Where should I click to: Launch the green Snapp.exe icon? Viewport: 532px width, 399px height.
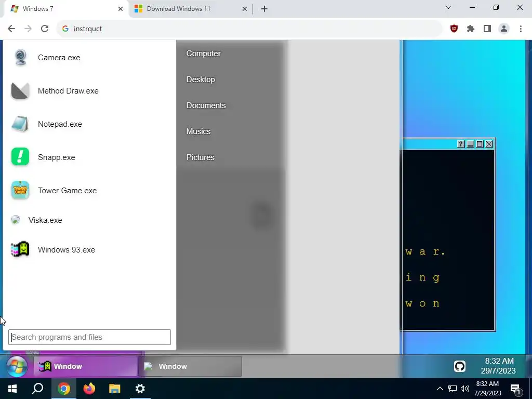(20, 157)
